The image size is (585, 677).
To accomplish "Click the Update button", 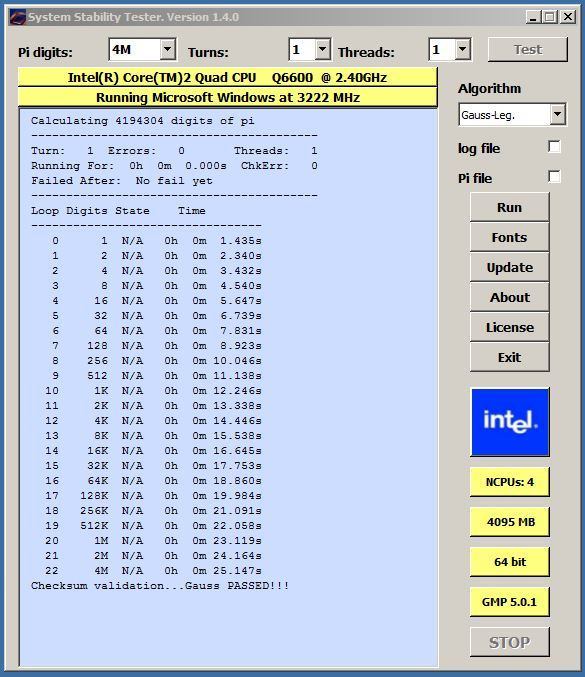I will coord(509,267).
